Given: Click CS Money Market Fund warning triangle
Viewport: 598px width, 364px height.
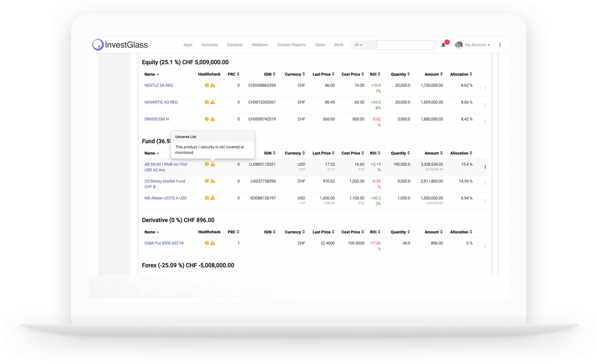Looking at the screenshot, I should coord(213,181).
